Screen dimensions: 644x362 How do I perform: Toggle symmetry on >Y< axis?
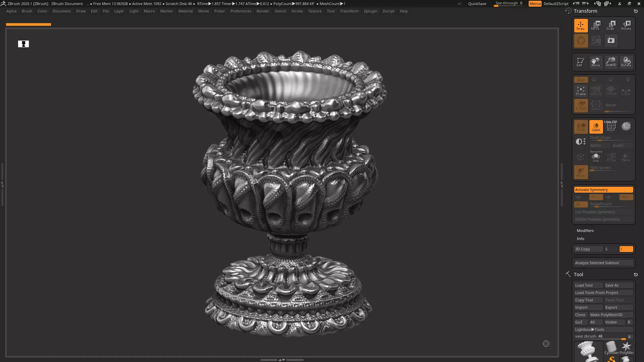pos(596,197)
